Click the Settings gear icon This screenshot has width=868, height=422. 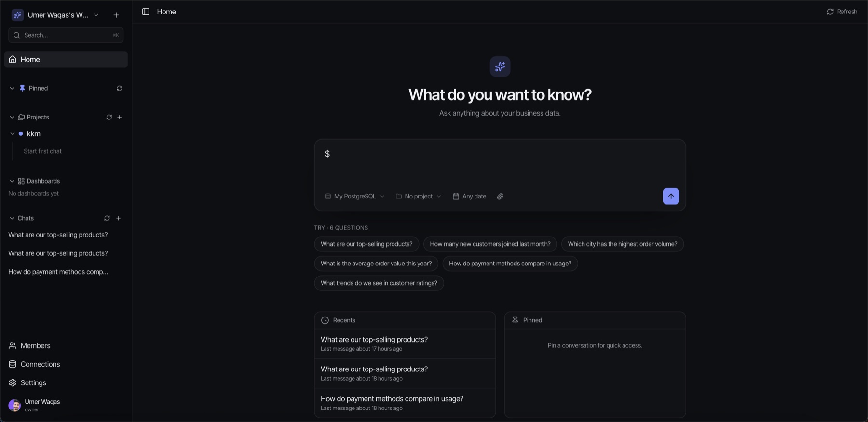pos(13,383)
